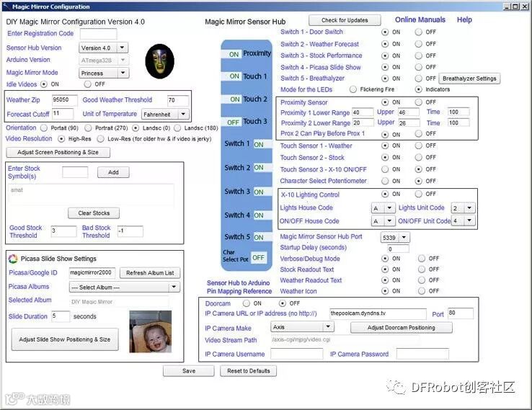The image size is (532, 410).
Task: Click the title bar application icon
Action: coord(6,6)
